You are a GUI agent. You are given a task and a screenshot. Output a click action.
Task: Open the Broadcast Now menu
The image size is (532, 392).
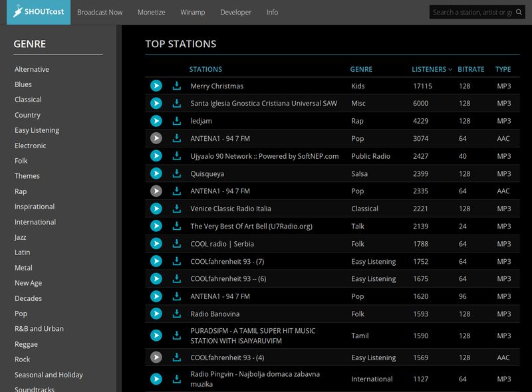click(x=100, y=12)
